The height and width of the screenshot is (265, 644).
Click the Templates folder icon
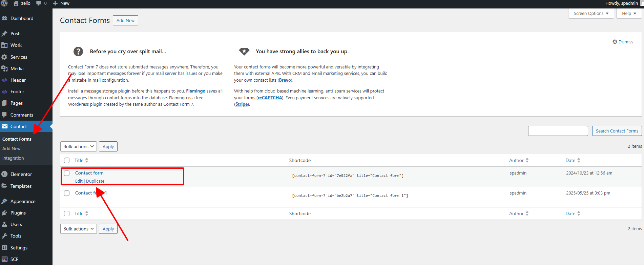tap(4, 186)
